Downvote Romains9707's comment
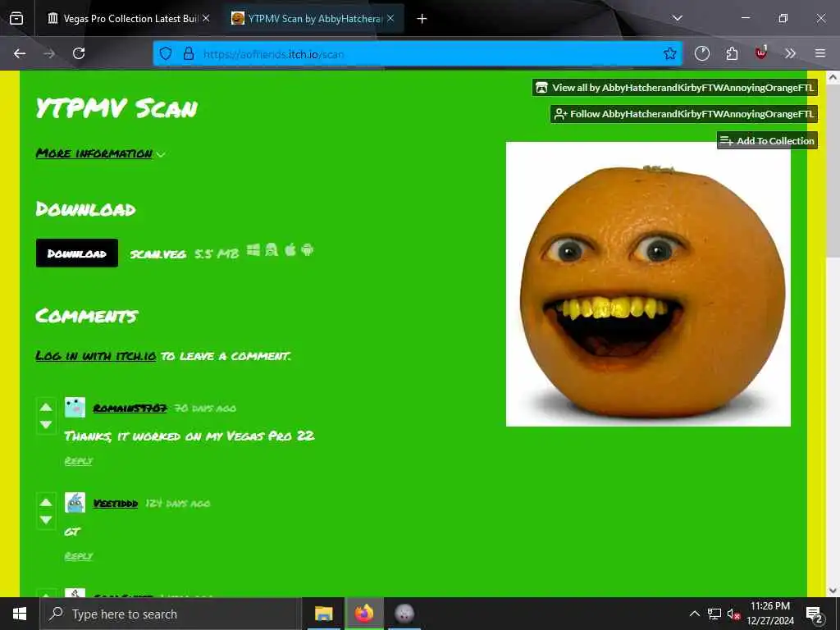This screenshot has height=630, width=840. point(46,425)
